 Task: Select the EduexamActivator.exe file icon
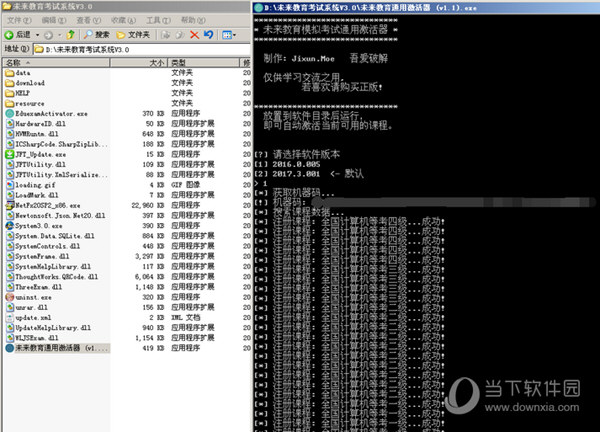pos(10,115)
